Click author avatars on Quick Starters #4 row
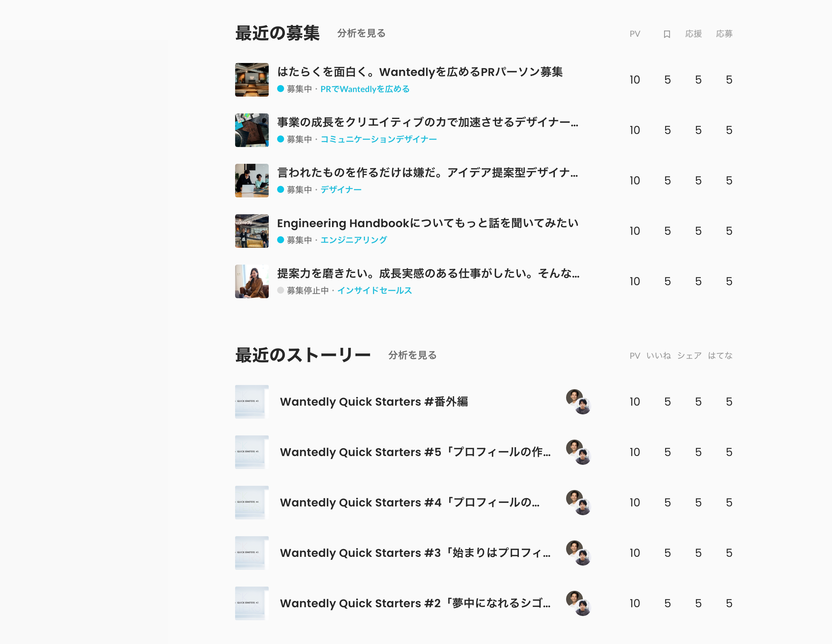 pos(578,502)
